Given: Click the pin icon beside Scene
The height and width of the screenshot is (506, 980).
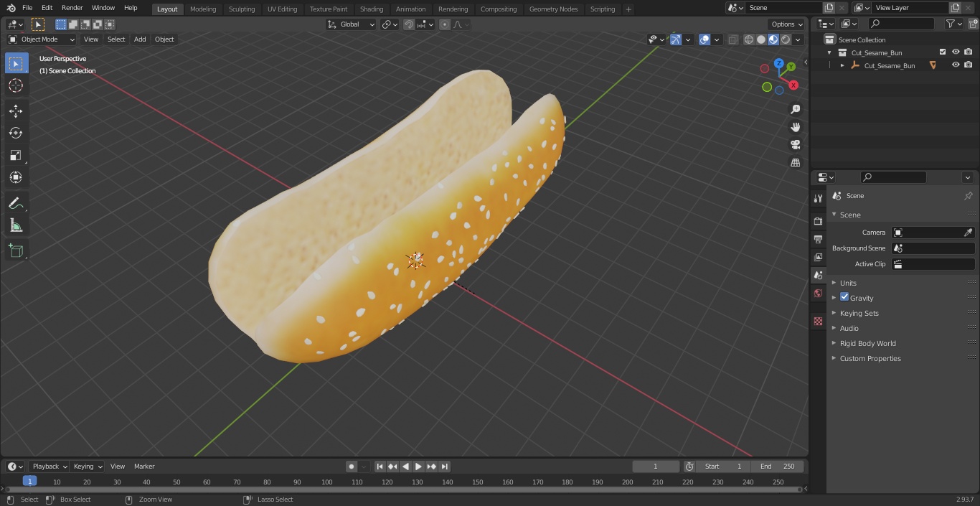Looking at the screenshot, I should click(968, 196).
